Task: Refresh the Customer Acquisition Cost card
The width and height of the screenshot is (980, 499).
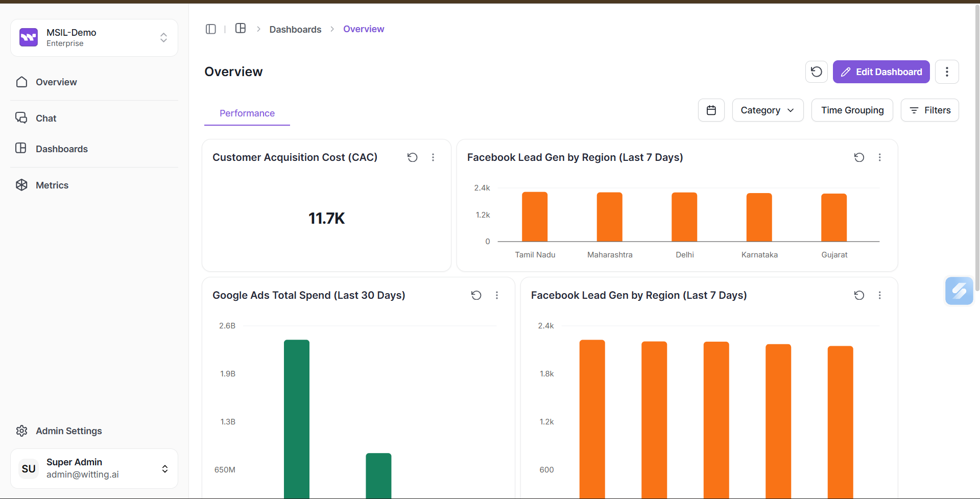Action: tap(412, 157)
